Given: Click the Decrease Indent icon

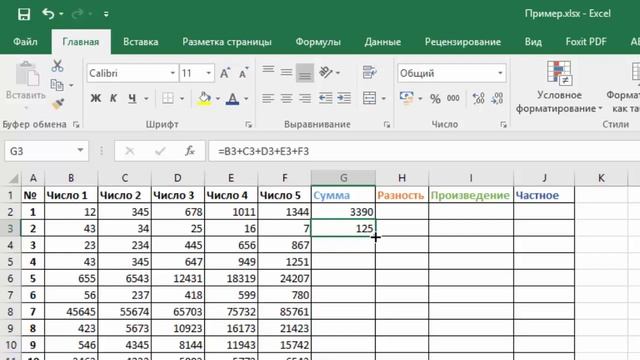Looking at the screenshot, I should click(x=325, y=98).
